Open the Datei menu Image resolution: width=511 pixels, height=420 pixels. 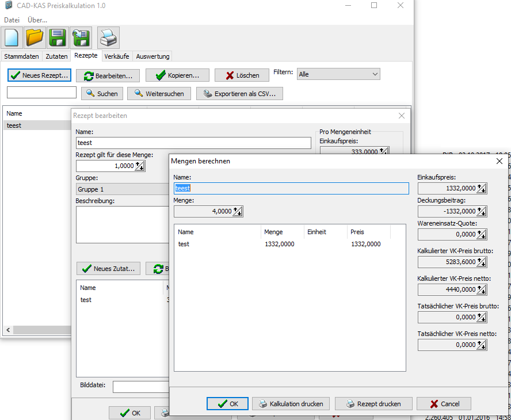point(12,20)
